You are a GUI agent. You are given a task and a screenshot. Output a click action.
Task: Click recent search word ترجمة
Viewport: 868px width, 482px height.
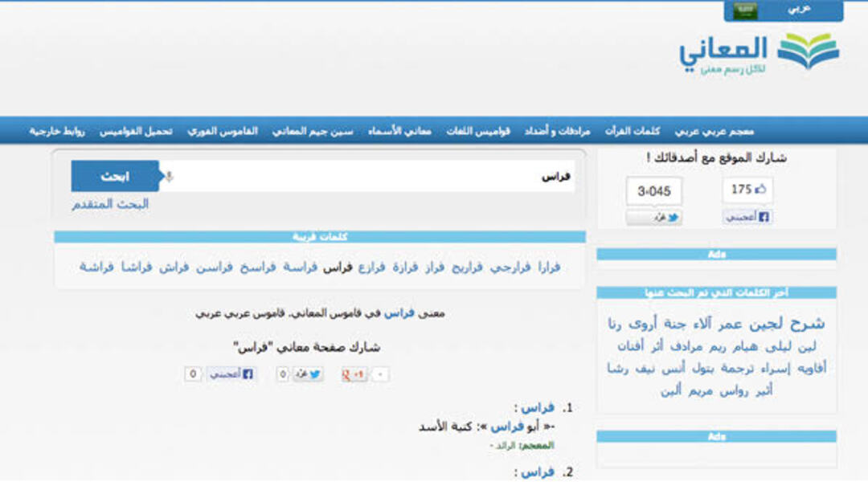(737, 369)
